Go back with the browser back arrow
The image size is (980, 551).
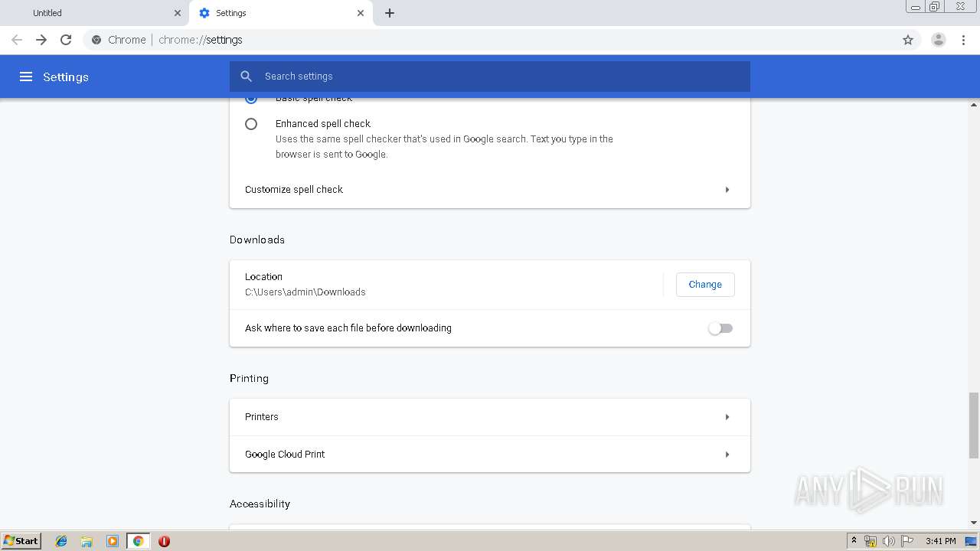17,40
